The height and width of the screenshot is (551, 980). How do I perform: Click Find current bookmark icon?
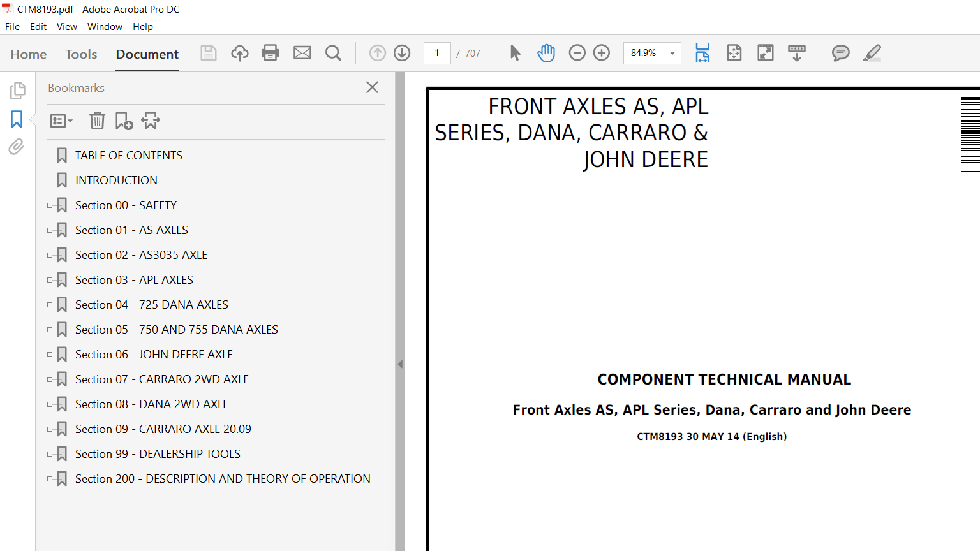pos(151,121)
